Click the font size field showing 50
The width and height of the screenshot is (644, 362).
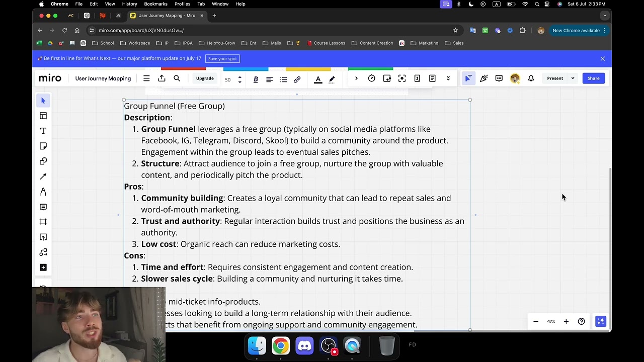228,79
